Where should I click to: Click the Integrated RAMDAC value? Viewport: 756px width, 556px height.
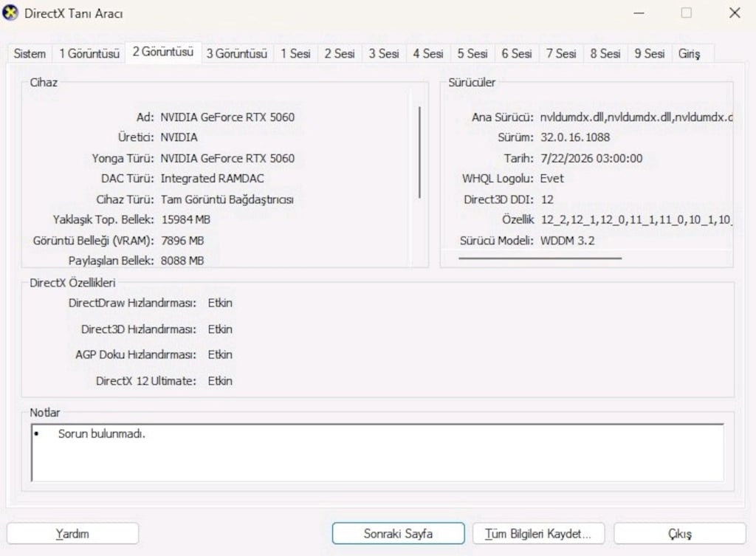pos(212,179)
